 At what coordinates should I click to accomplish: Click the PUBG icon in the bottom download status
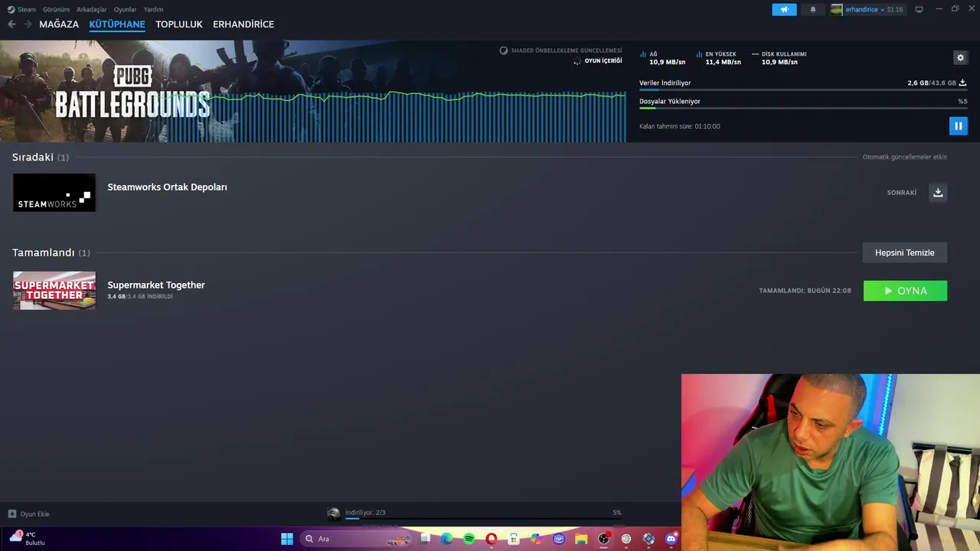tap(334, 514)
